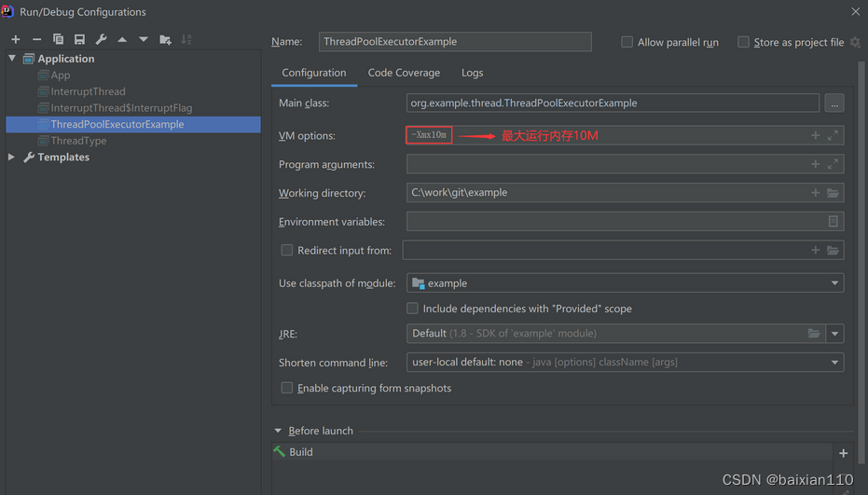The image size is (868, 495).
Task: Click the Main class input field
Action: [613, 103]
